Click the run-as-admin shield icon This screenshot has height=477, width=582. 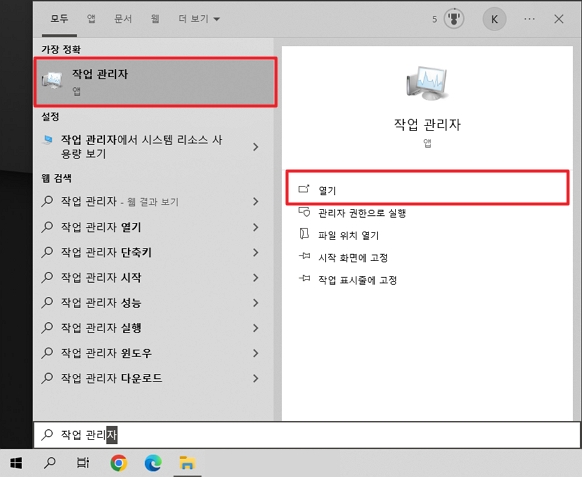pyautogui.click(x=304, y=212)
